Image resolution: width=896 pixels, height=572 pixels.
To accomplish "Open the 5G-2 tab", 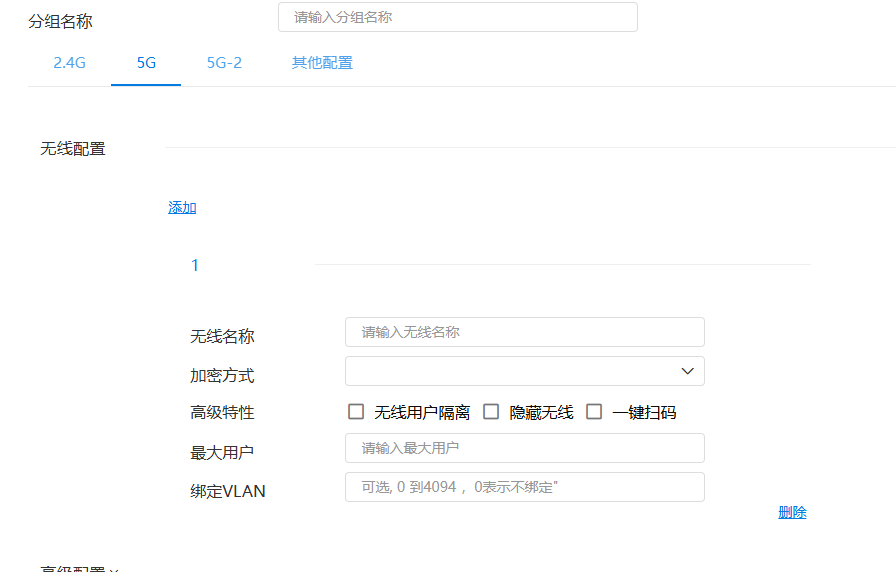I will pos(224,63).
